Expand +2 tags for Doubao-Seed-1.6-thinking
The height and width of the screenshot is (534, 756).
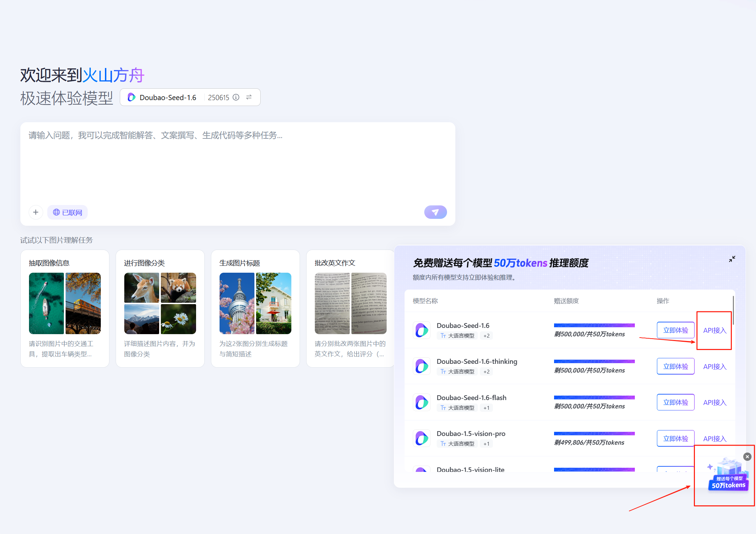pos(486,371)
